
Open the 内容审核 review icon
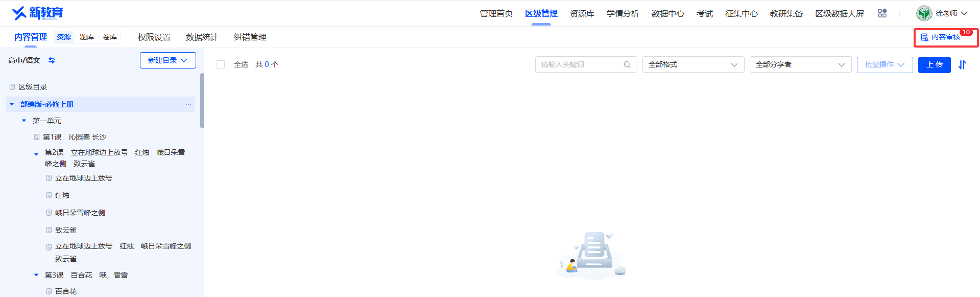[x=924, y=37]
